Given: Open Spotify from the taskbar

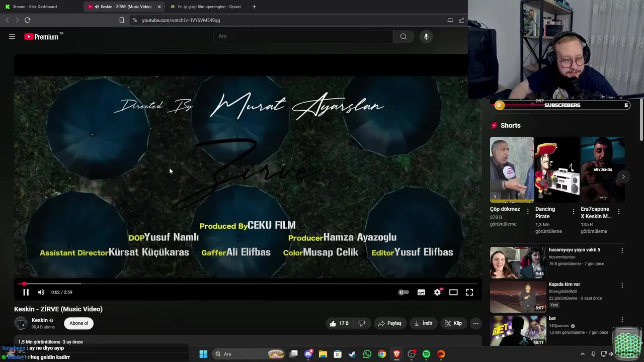Looking at the screenshot, I should pyautogui.click(x=426, y=354).
